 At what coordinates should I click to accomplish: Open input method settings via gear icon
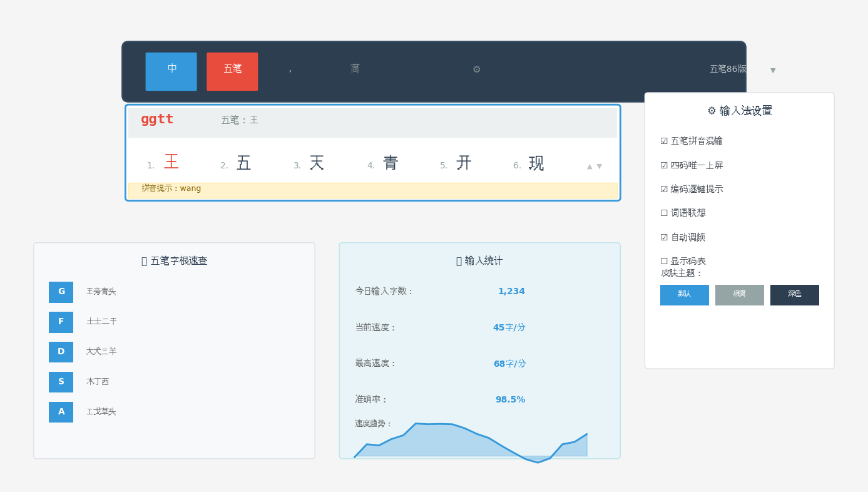click(476, 69)
